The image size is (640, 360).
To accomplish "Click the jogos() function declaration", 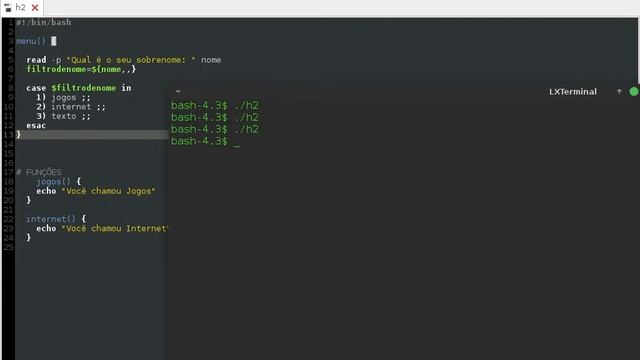I will click(58, 181).
